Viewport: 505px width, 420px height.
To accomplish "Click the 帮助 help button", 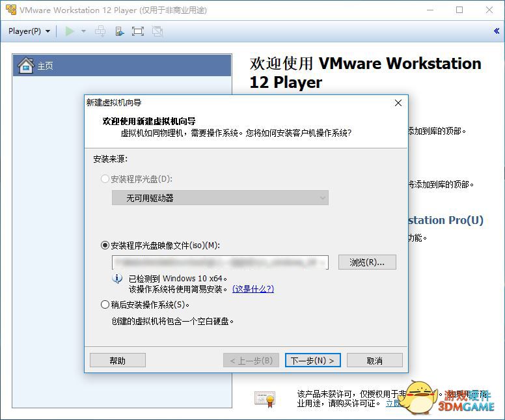I will (x=118, y=360).
